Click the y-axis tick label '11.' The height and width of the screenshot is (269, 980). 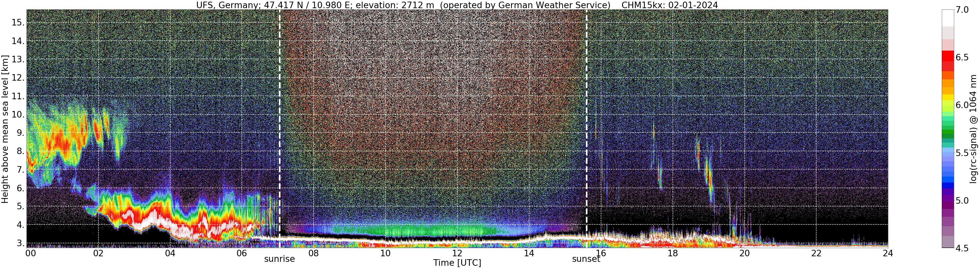click(x=18, y=96)
